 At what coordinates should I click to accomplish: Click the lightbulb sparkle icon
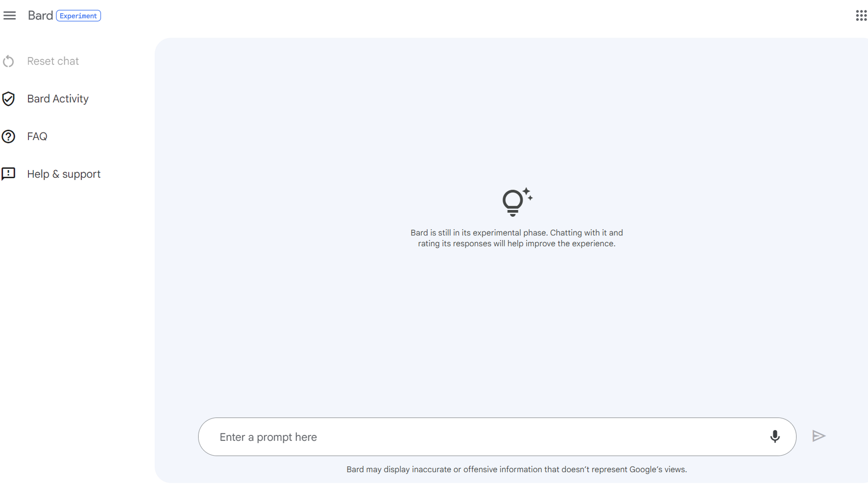point(517,202)
